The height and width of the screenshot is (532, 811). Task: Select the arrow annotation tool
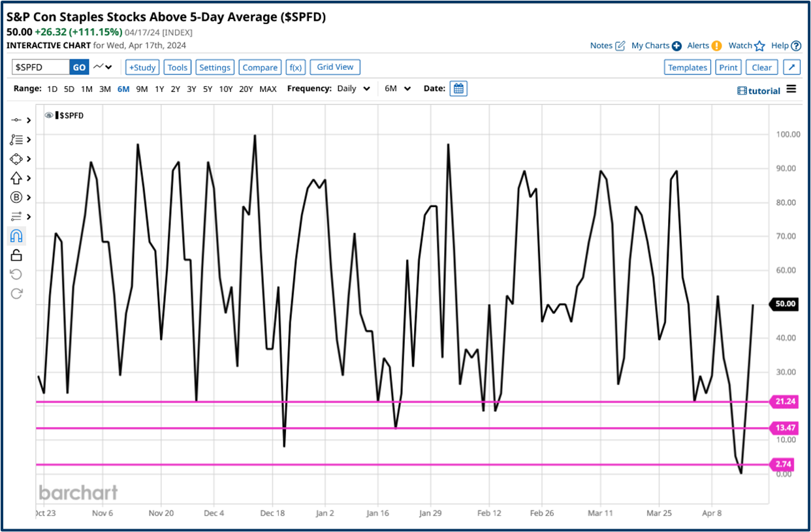[x=16, y=178]
